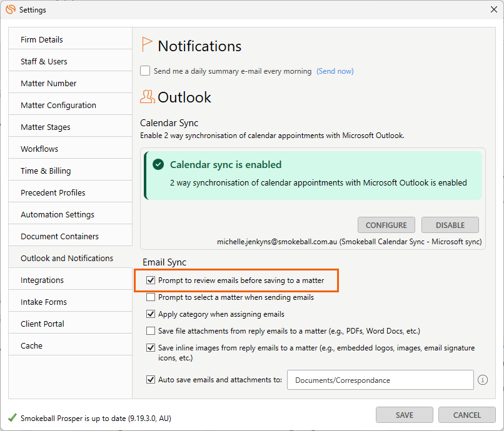Select Cache in the sidebar

tap(71, 345)
